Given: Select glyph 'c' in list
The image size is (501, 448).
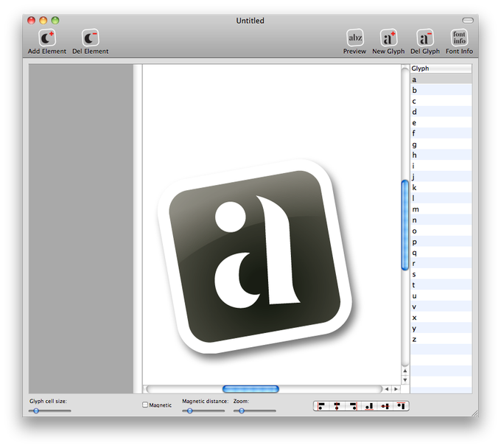Looking at the screenshot, I should tap(441, 101).
